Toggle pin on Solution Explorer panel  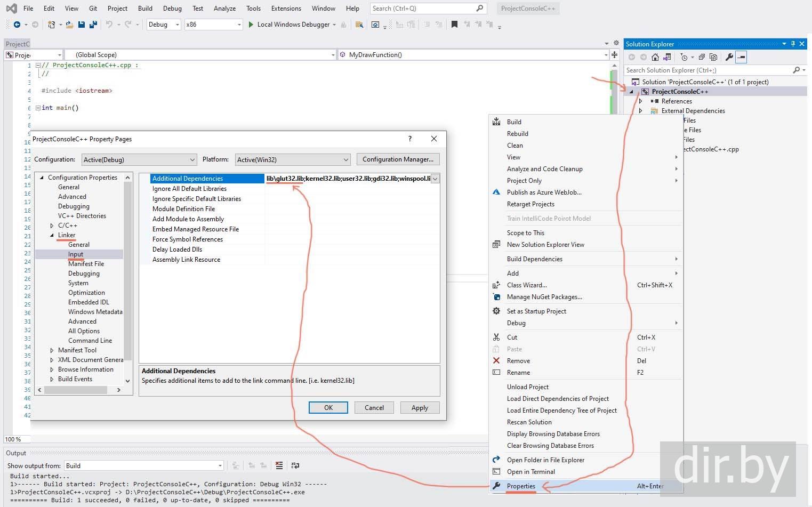coord(793,44)
